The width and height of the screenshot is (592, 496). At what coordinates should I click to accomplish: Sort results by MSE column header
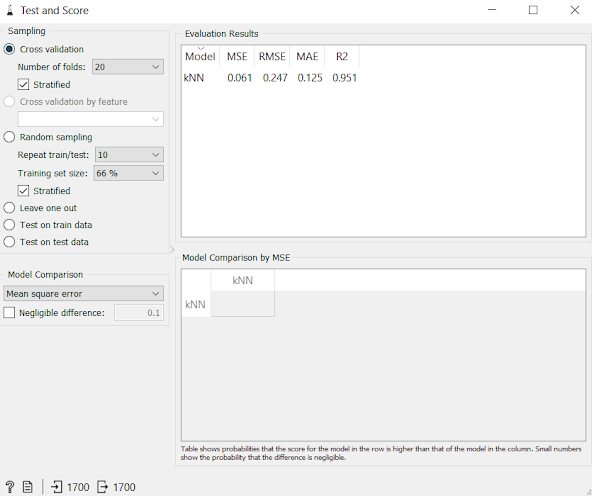click(x=237, y=56)
